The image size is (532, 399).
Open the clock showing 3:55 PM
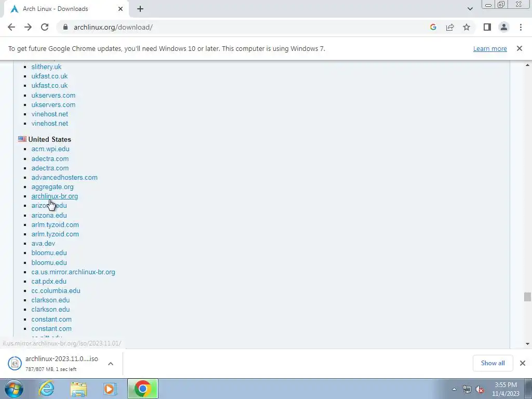point(506,389)
